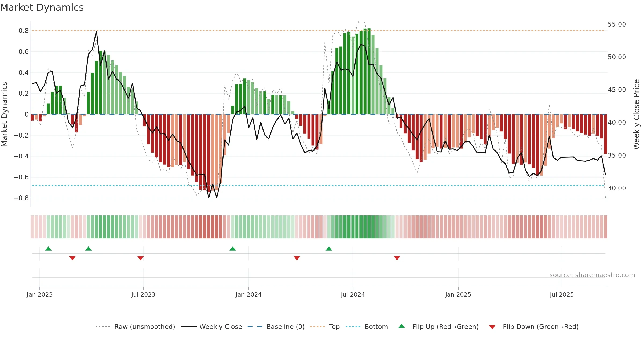Click the Jul 2025 axis label

click(x=562, y=294)
